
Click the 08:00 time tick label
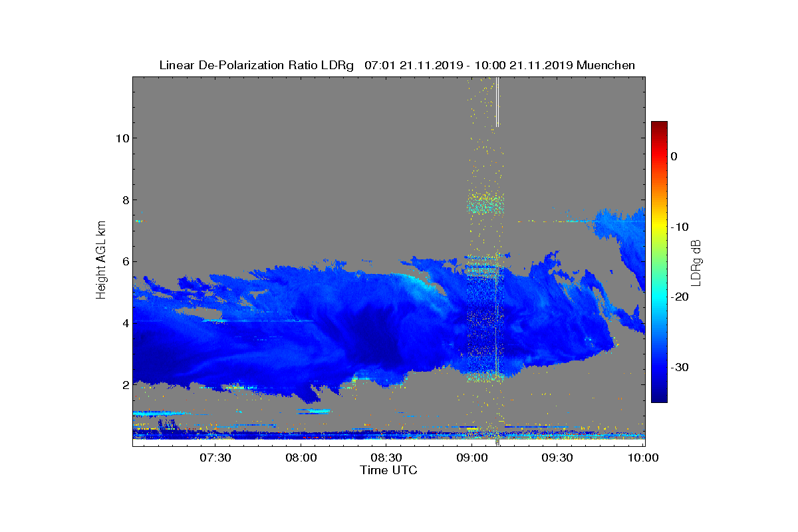pos(301,458)
